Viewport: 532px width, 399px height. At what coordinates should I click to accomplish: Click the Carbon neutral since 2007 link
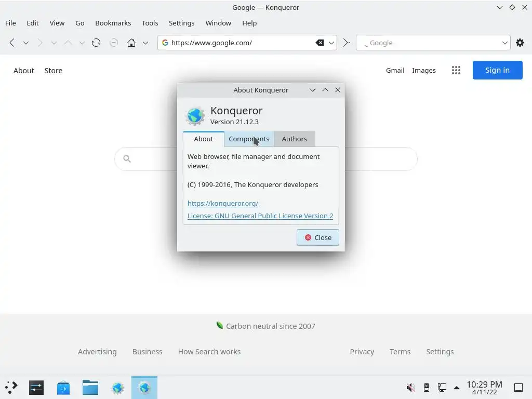point(270,326)
